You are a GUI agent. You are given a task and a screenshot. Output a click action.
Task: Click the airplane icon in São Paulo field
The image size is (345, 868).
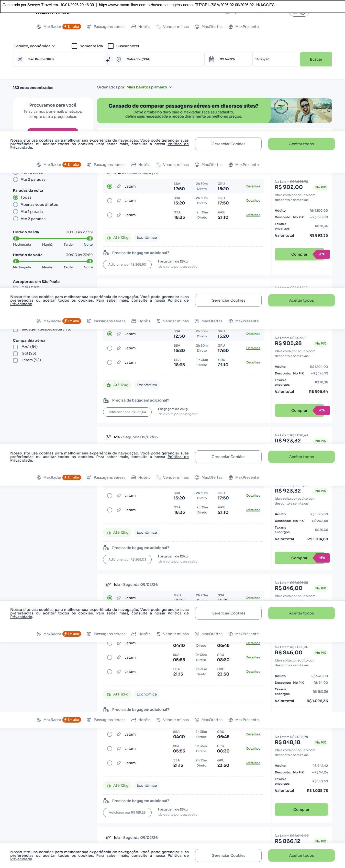[20, 59]
